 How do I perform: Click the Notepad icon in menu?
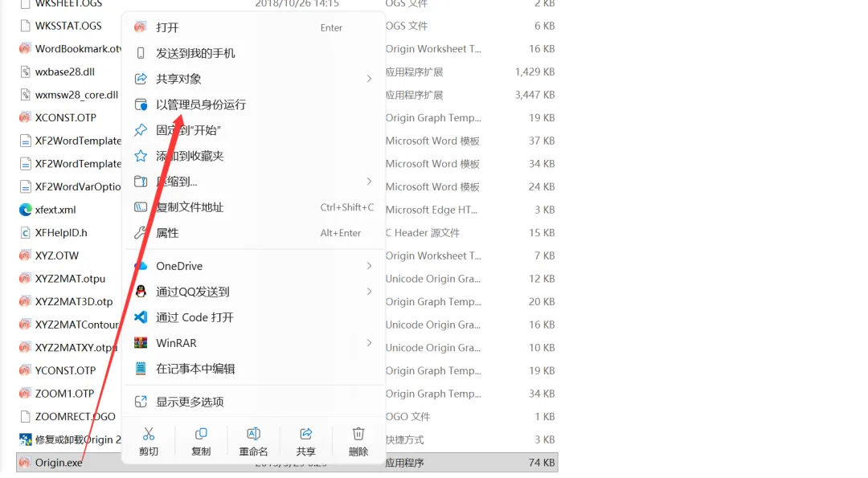pyautogui.click(x=141, y=369)
